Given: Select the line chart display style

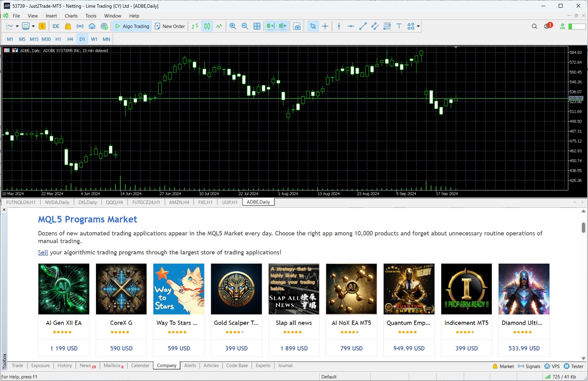Looking at the screenshot, I should 218,26.
